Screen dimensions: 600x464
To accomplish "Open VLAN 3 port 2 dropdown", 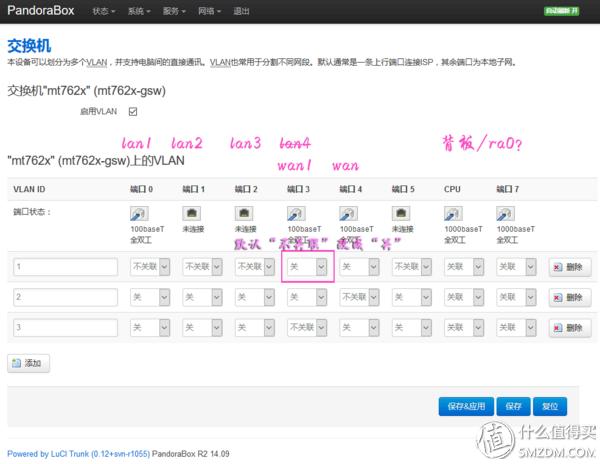I will (254, 328).
